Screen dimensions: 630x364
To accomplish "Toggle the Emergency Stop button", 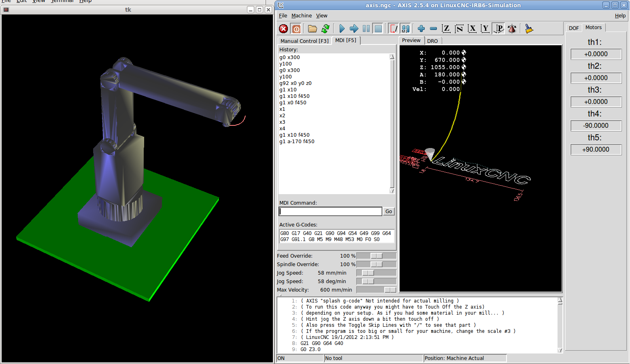I will click(x=283, y=29).
